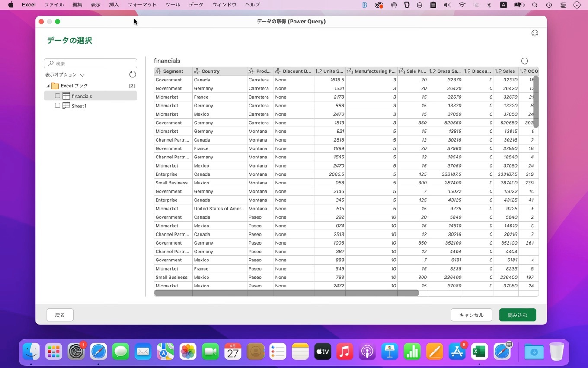
Task: Open the ヘルプ menu
Action: (x=252, y=5)
